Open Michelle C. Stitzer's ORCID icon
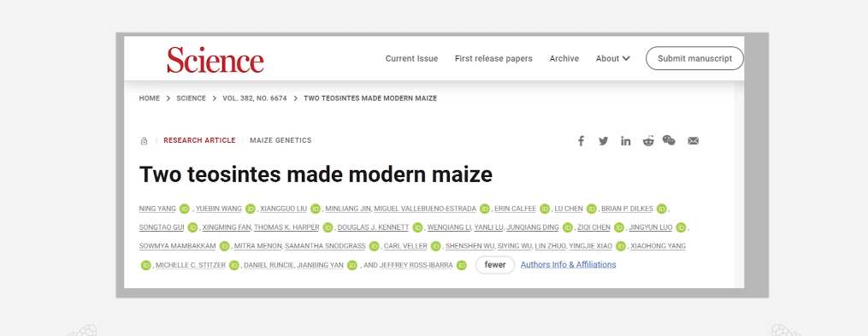Image resolution: width=868 pixels, height=336 pixels. click(x=234, y=265)
